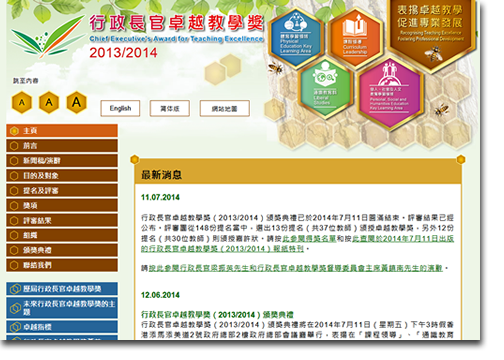
Task: Click the double-hexagon icon beside 卓越指標
Action: [15, 327]
